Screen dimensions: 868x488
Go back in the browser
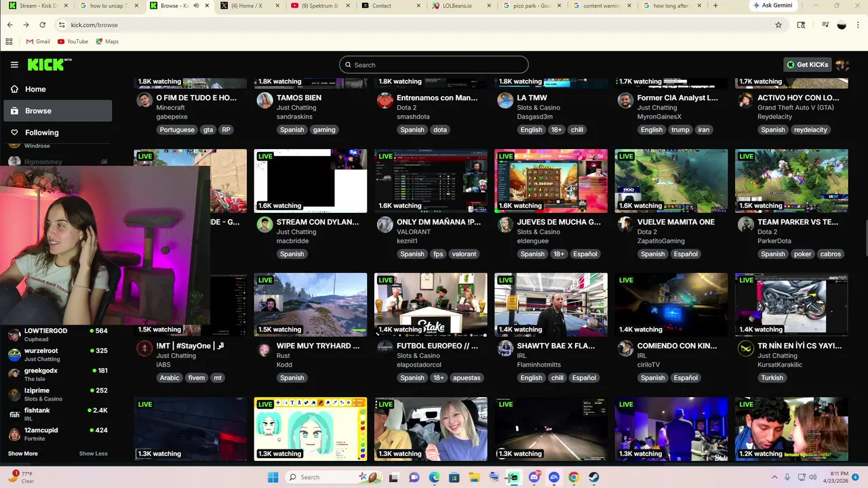pyautogui.click(x=10, y=24)
